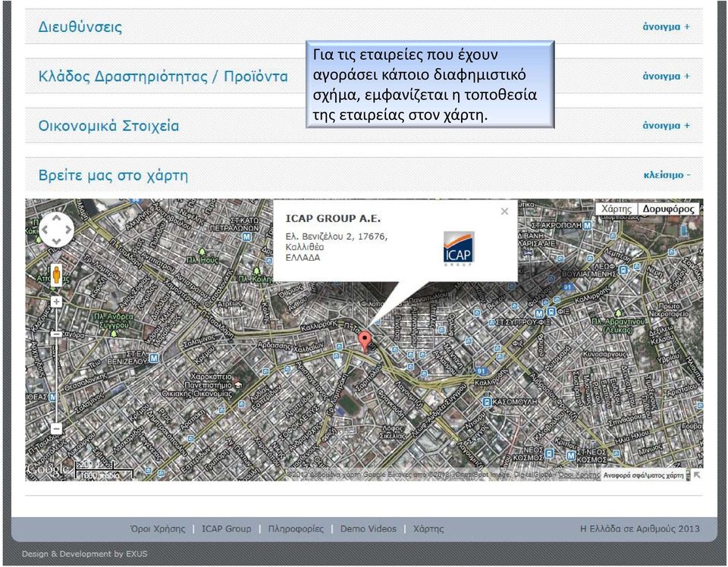Click the arrow icon at map's bottom-right corner
Viewport: 728px width, 567px height.
click(696, 475)
